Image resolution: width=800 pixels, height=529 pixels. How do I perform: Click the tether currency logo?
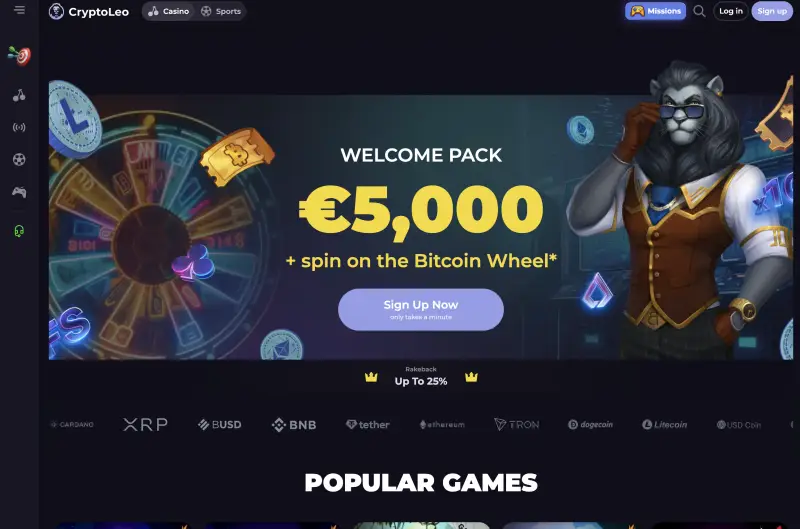click(367, 424)
